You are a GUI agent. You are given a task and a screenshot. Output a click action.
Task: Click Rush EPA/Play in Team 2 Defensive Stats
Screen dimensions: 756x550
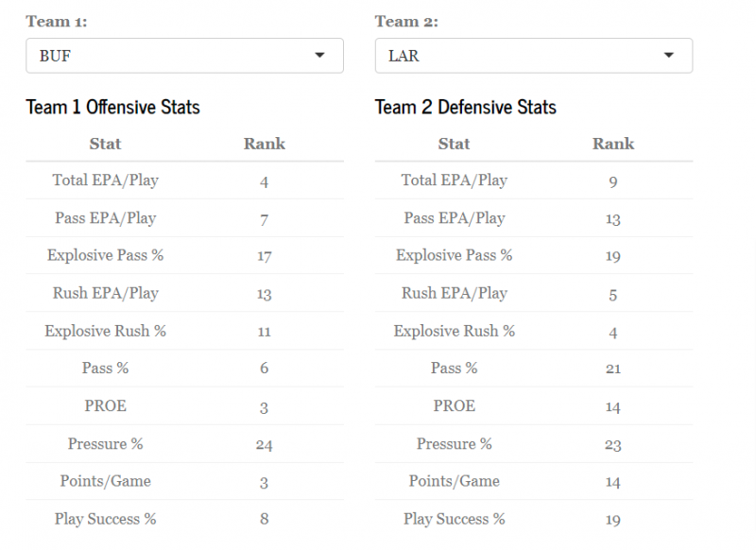click(454, 293)
